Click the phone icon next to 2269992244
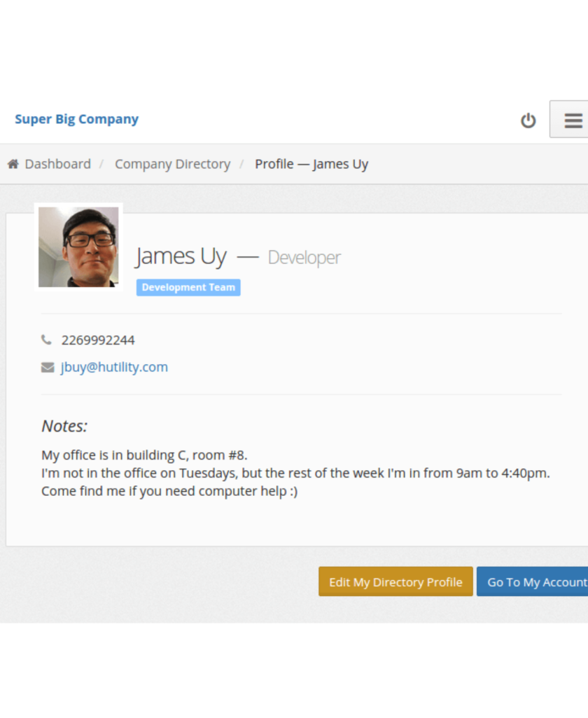The width and height of the screenshot is (588, 718). [x=46, y=340]
